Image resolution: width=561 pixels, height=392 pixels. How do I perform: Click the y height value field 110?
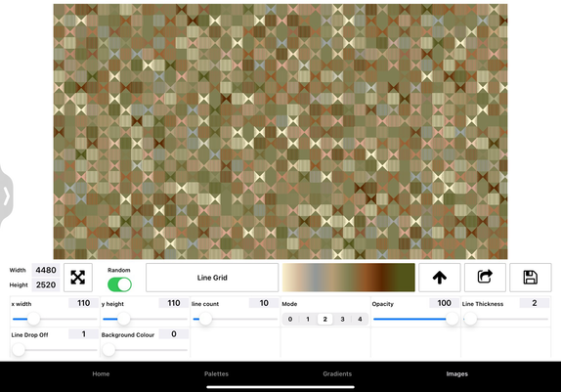(174, 303)
